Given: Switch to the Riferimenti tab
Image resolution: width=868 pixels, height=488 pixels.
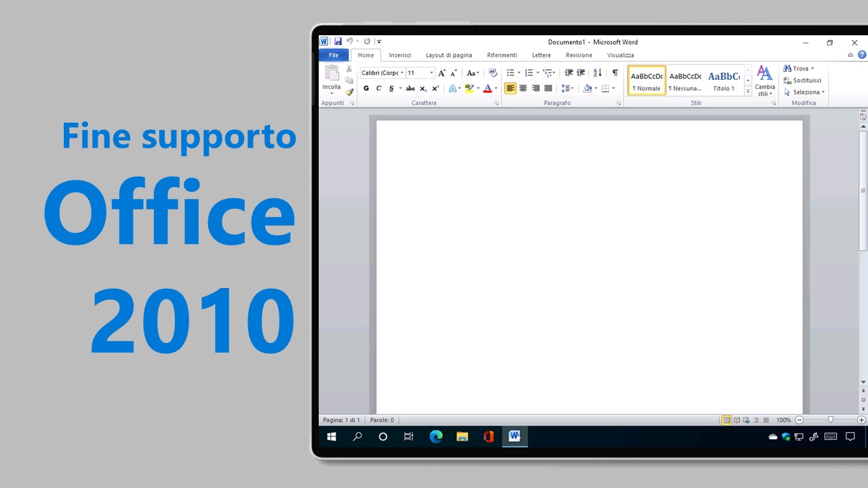Looking at the screenshot, I should tap(502, 55).
